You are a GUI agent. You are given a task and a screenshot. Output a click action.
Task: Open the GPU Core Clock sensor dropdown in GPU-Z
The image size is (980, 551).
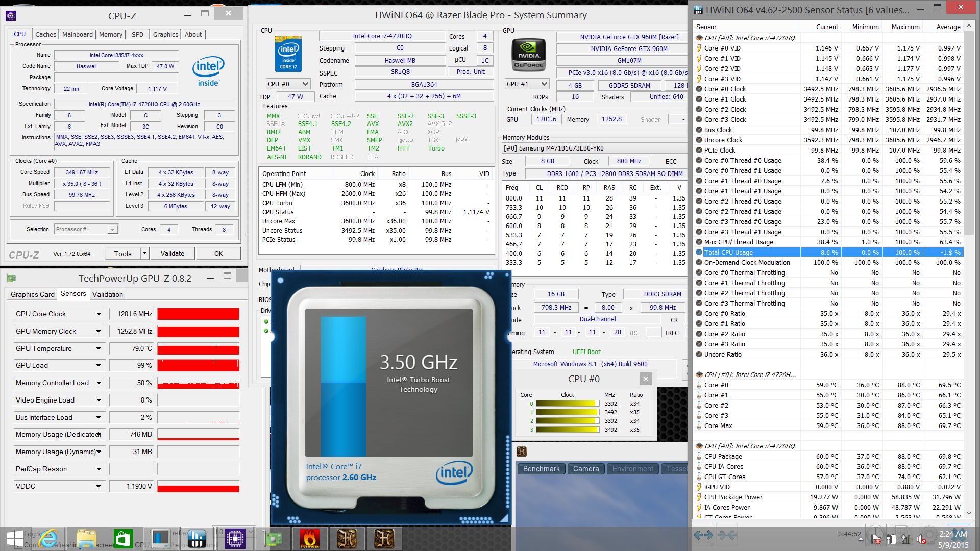pos(99,314)
